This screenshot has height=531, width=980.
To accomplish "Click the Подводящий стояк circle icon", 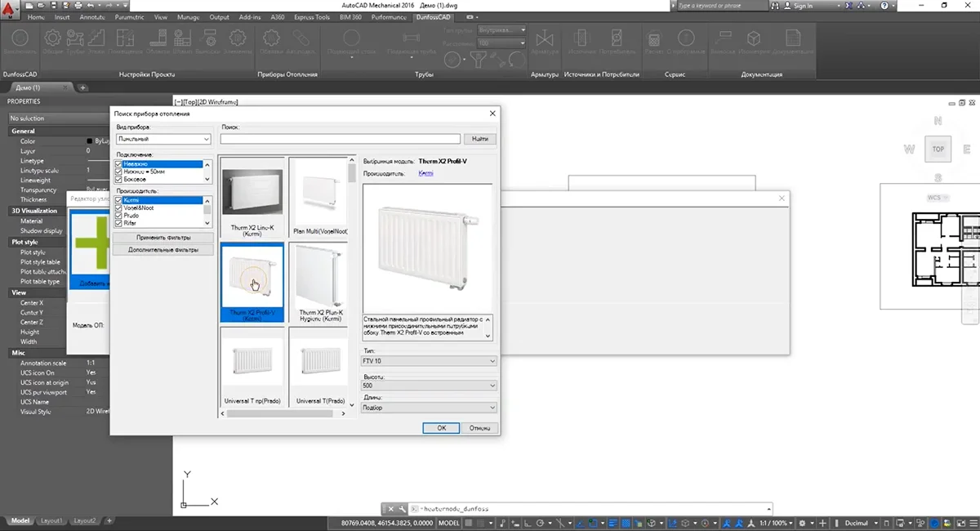I will coord(353,39).
